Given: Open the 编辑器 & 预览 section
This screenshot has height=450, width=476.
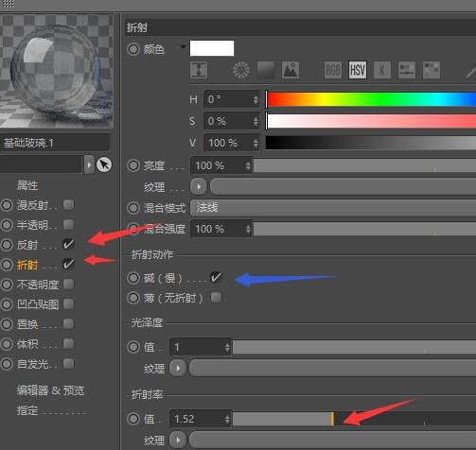Looking at the screenshot, I should click(50, 390).
